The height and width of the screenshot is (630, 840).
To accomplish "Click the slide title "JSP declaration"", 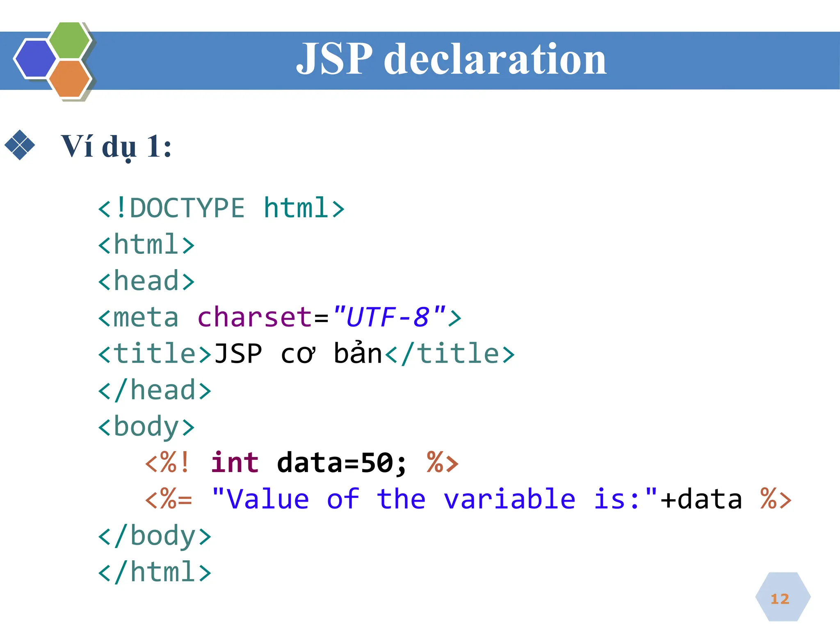I will 451,59.
